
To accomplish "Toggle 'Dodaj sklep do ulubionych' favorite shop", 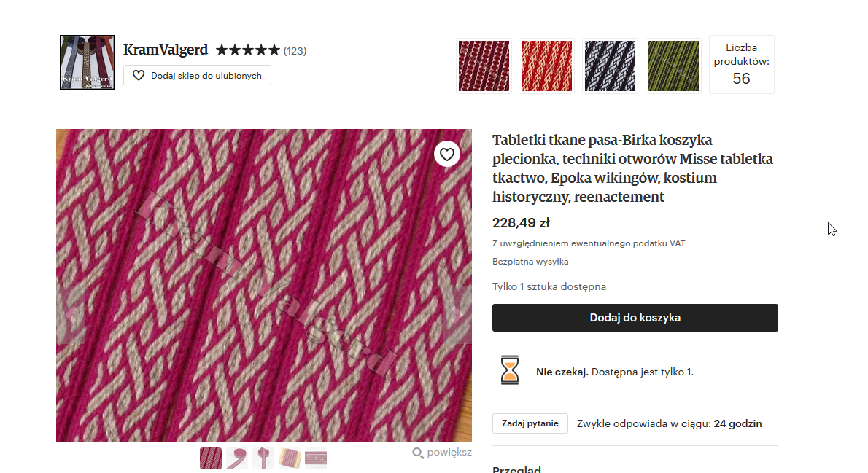I will tap(197, 76).
